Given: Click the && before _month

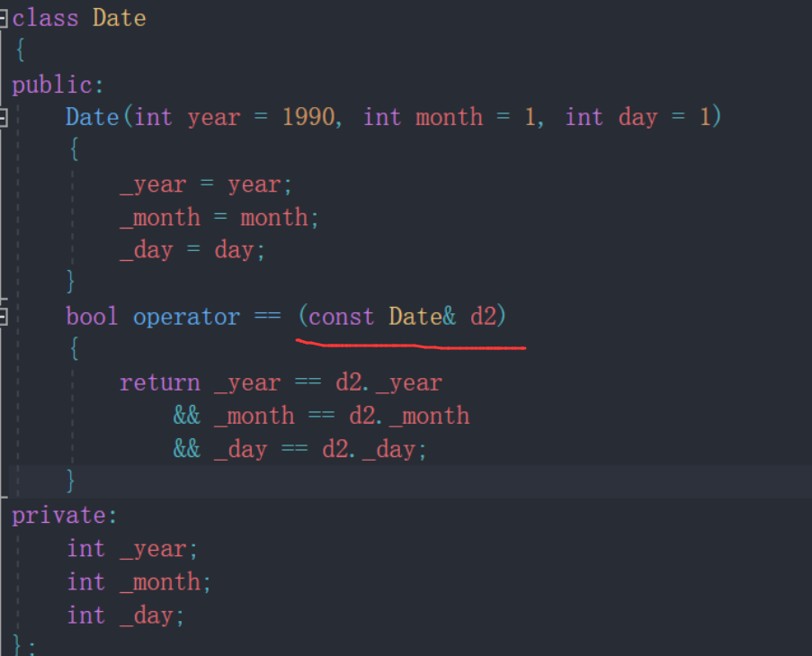Looking at the screenshot, I should click(x=186, y=416).
